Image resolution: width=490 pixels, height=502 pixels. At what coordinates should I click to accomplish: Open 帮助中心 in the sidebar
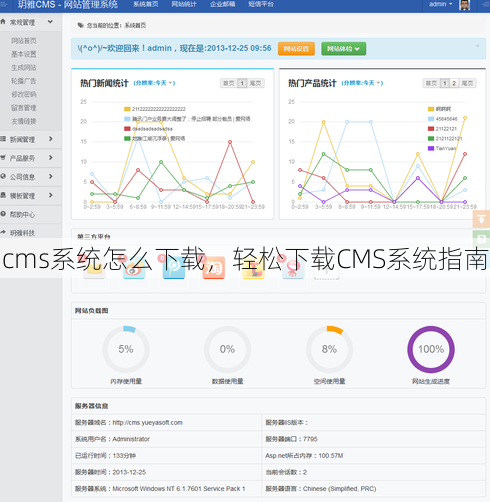click(22, 214)
